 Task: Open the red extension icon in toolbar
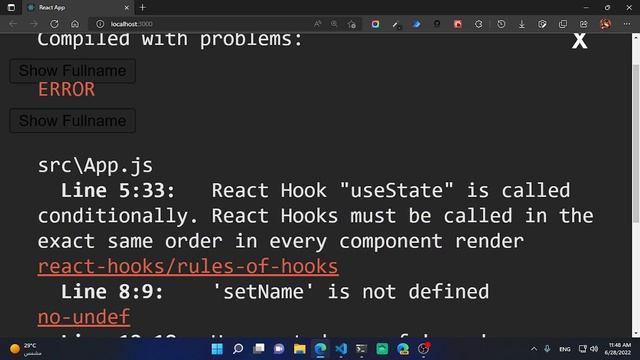[458, 24]
